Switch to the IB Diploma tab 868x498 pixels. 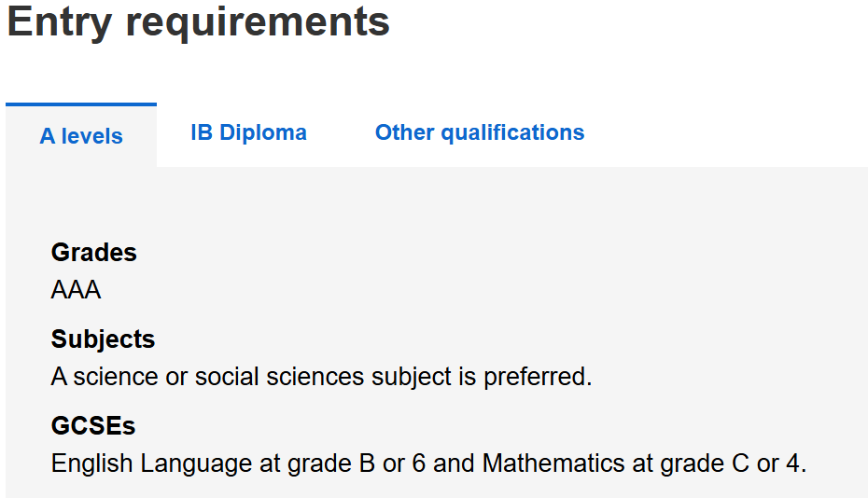coord(248,132)
